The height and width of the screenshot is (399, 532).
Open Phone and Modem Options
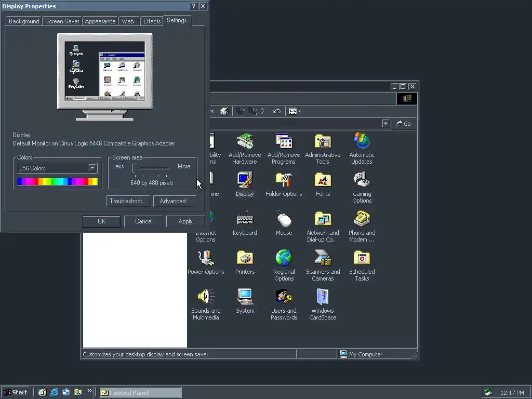tap(362, 227)
